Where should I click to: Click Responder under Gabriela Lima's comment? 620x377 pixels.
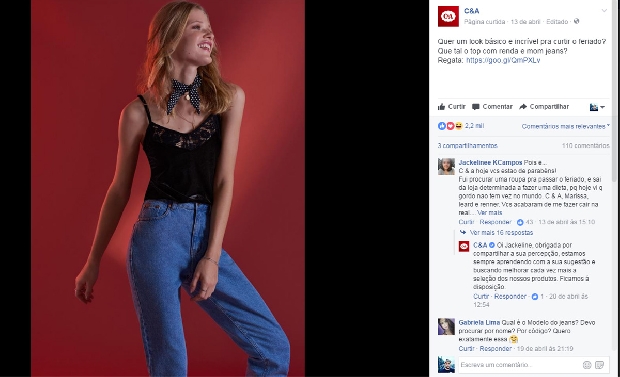[495, 349]
